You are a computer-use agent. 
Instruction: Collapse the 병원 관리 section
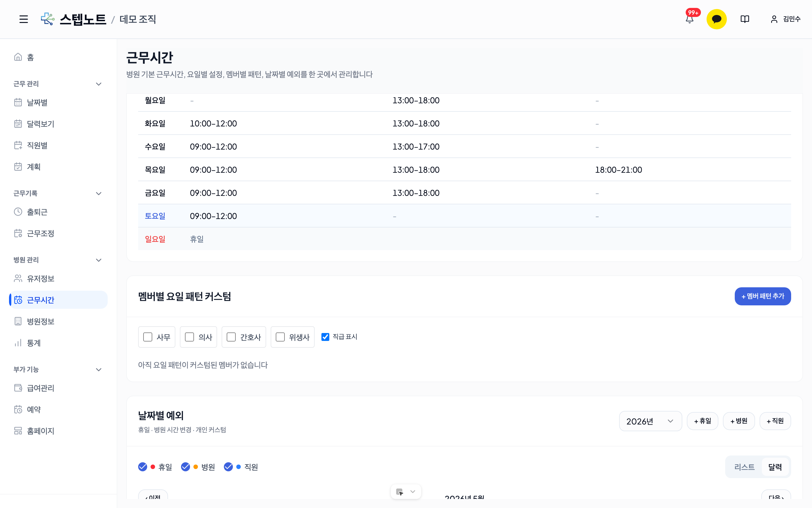click(99, 260)
